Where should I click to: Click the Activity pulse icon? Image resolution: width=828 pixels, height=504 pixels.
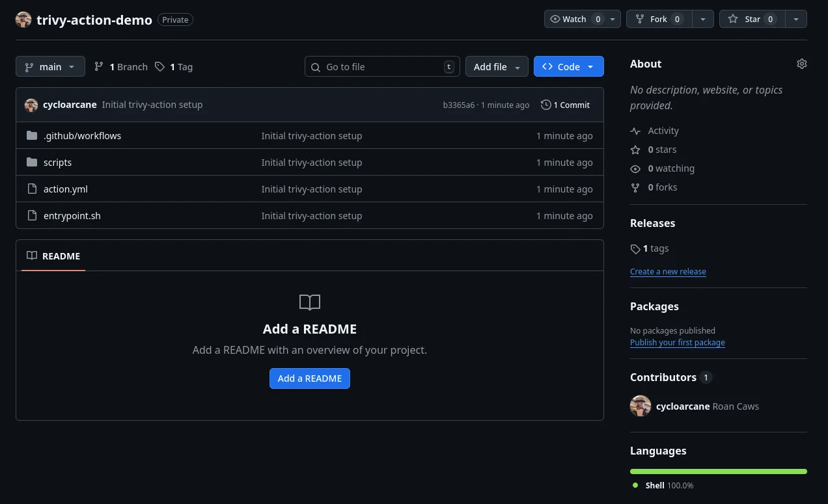(635, 131)
